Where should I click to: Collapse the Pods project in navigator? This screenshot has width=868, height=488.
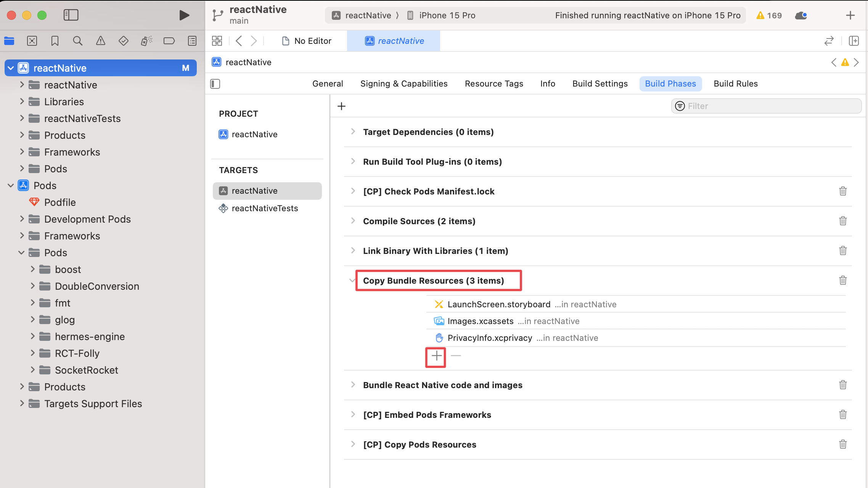[x=11, y=185]
